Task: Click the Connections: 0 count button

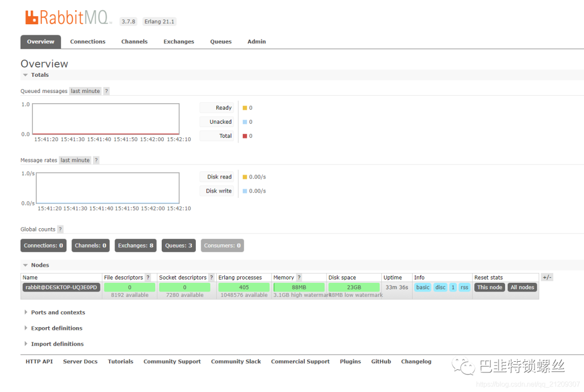Action: click(44, 245)
